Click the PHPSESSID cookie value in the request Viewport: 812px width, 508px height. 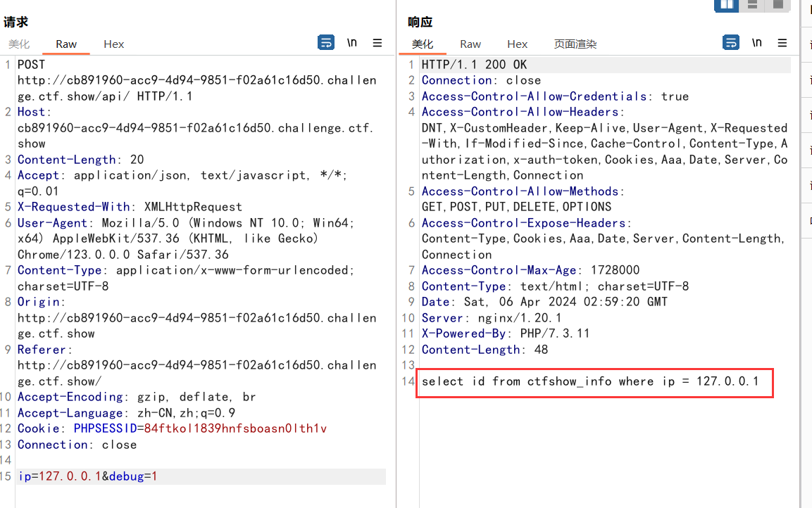[235, 428]
